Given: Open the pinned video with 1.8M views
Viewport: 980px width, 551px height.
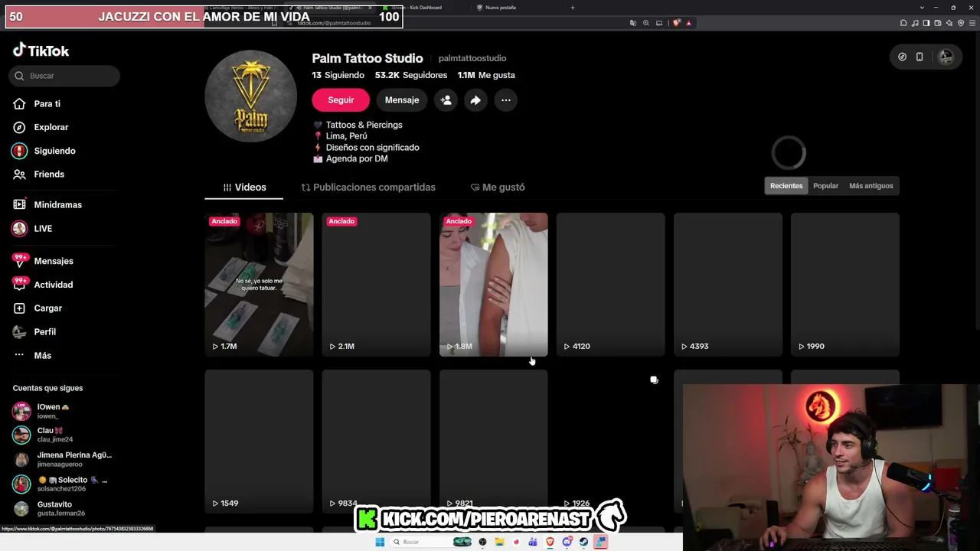Looking at the screenshot, I should (493, 285).
